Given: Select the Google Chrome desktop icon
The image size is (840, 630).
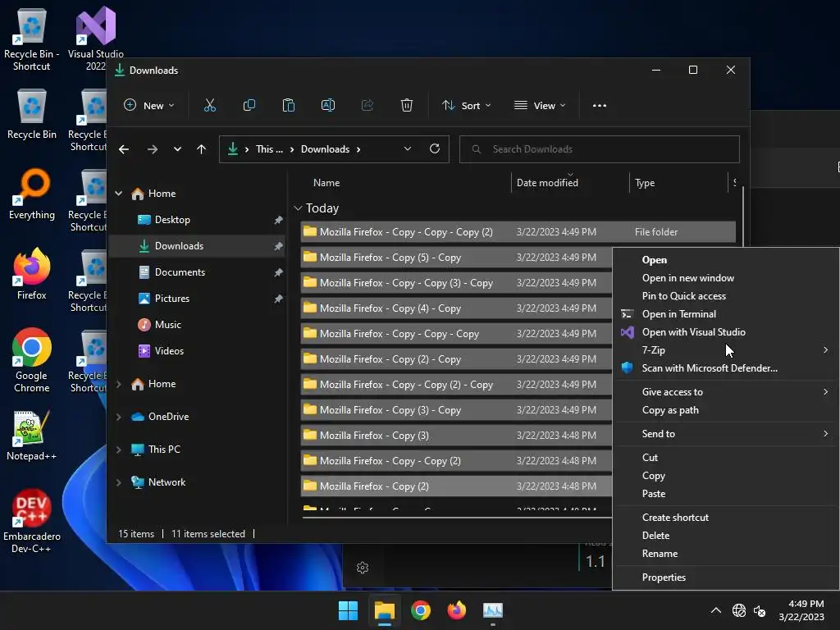Looking at the screenshot, I should (x=32, y=361).
